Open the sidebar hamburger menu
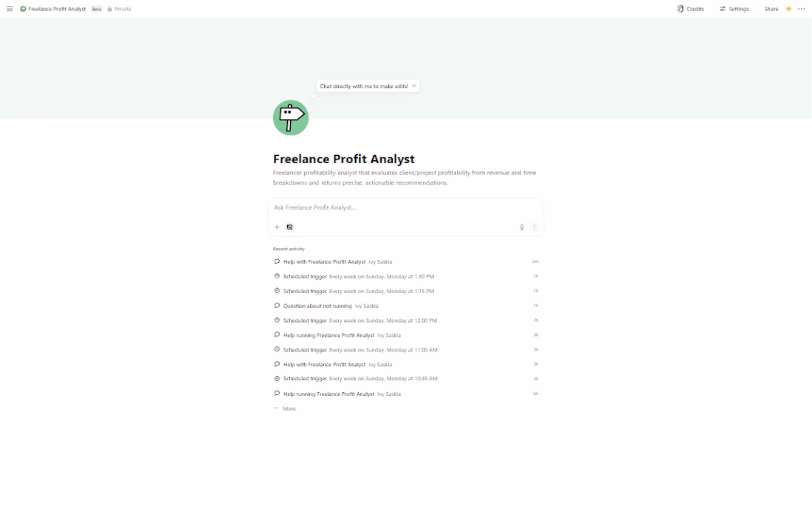812x508 pixels. pyautogui.click(x=10, y=9)
